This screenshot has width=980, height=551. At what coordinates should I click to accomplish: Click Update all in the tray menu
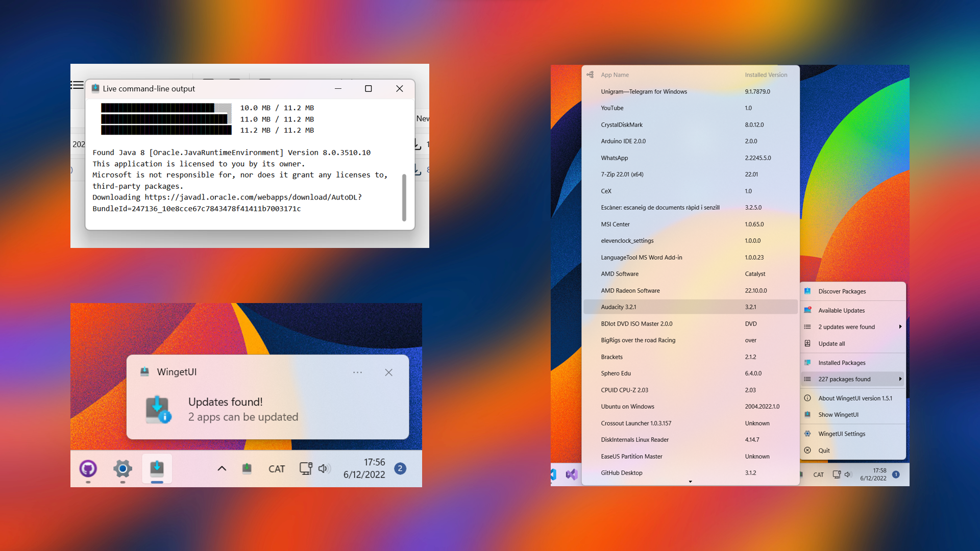pos(830,343)
